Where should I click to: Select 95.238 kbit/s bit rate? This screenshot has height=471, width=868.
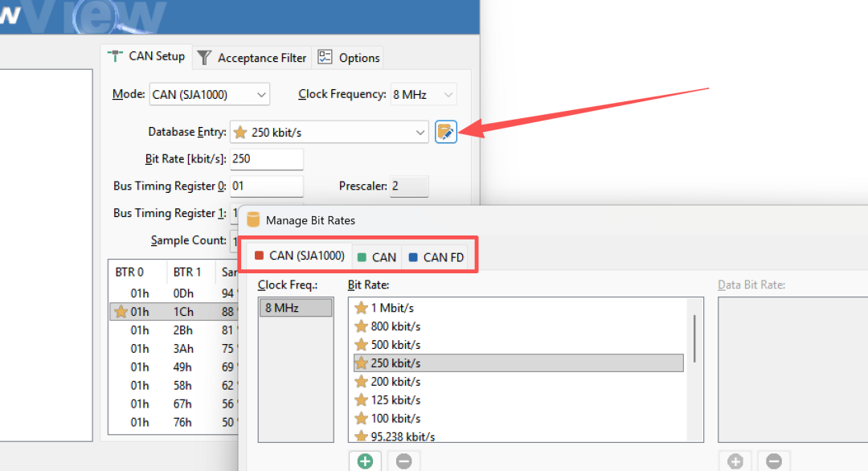point(518,436)
